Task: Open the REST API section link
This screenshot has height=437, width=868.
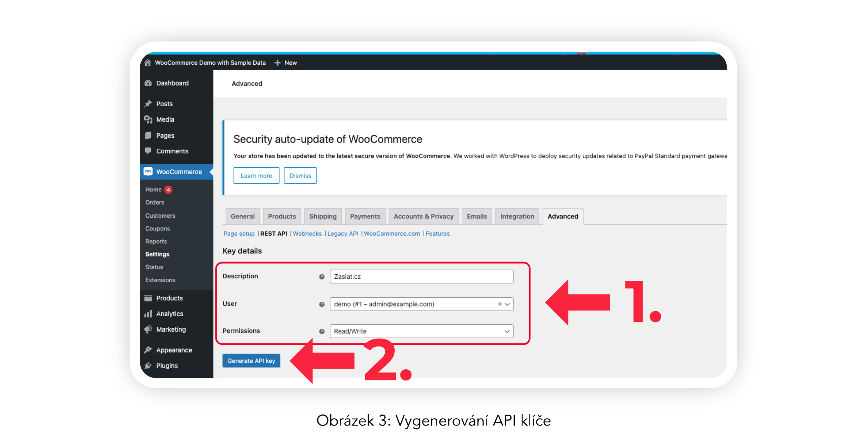Action: 274,234
